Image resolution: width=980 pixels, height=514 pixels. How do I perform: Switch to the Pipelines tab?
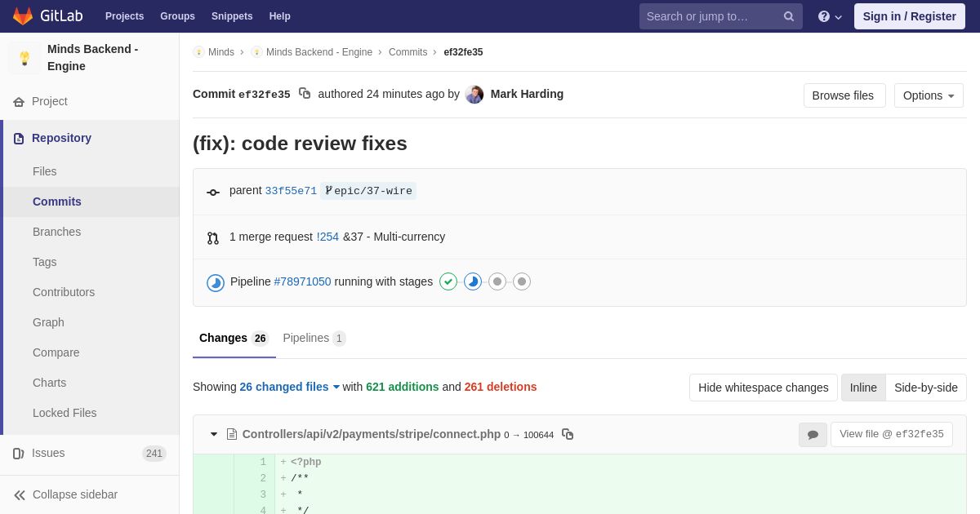coord(314,338)
